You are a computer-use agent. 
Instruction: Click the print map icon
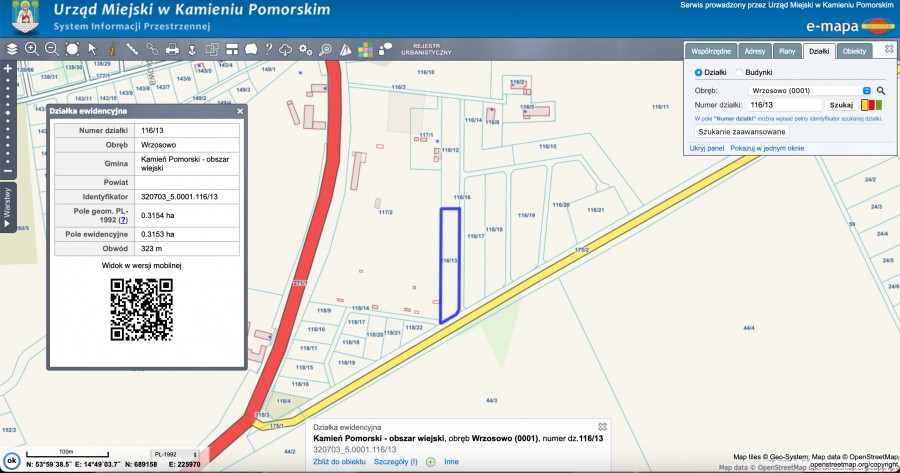click(x=172, y=48)
